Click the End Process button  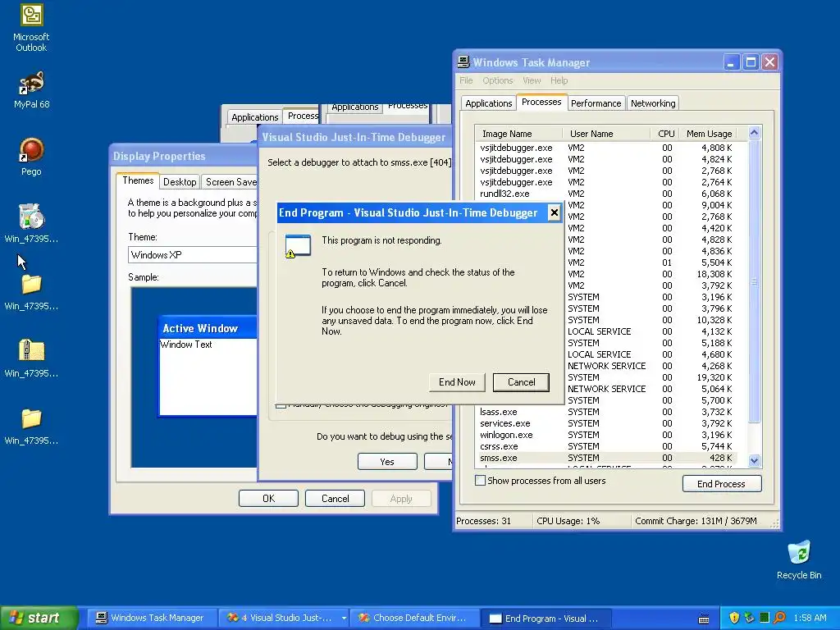point(721,484)
